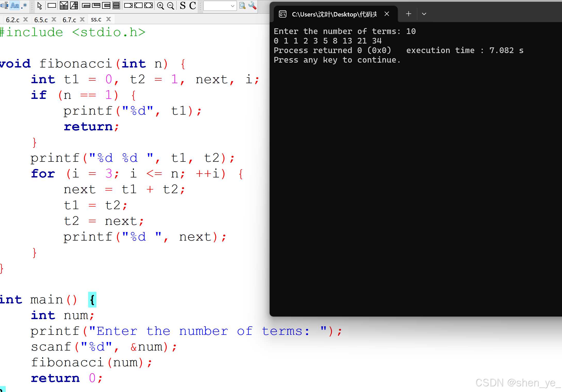Toggle the S source display button
Image resolution: width=562 pixels, height=392 pixels.
tap(183, 5)
